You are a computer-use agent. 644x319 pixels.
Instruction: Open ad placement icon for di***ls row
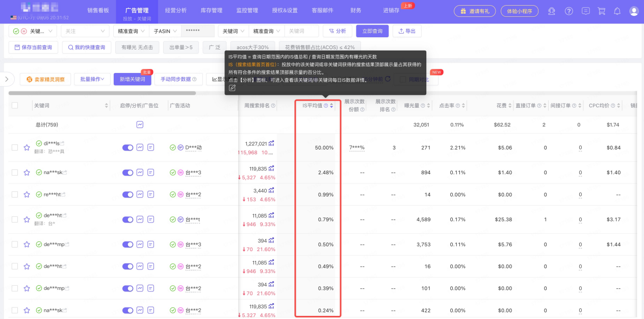click(150, 148)
